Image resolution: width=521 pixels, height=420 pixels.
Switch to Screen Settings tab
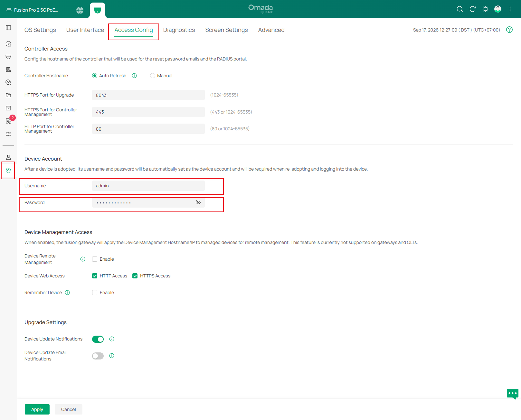click(x=226, y=30)
